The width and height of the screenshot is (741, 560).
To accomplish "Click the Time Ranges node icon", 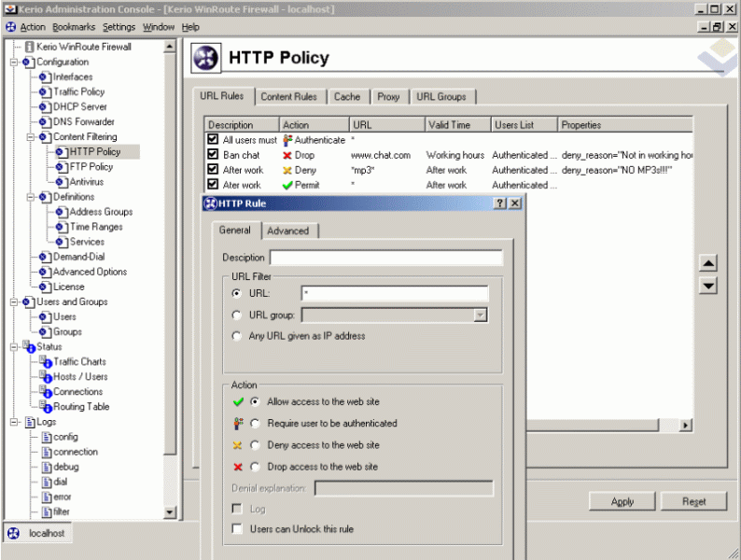I will (62, 228).
